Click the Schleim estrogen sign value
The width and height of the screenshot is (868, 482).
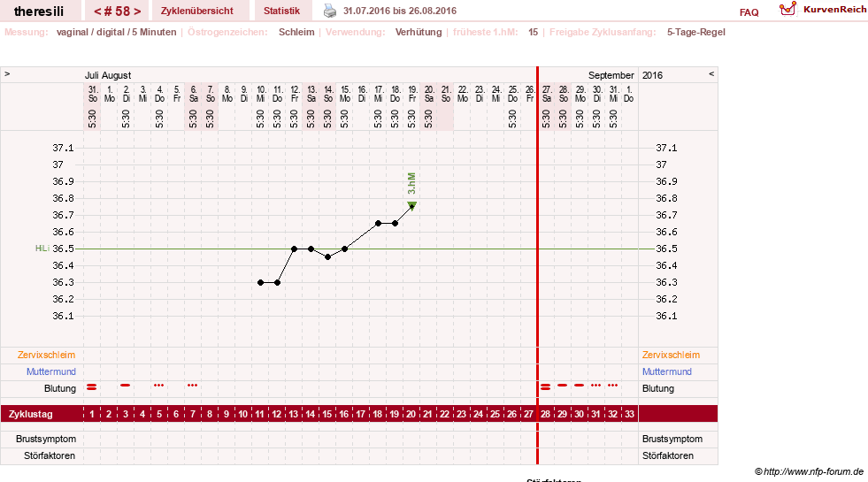(x=296, y=32)
